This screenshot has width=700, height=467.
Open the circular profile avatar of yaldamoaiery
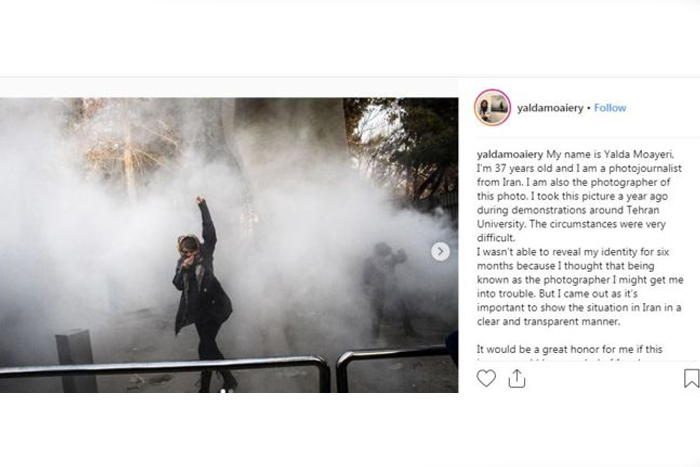[492, 108]
